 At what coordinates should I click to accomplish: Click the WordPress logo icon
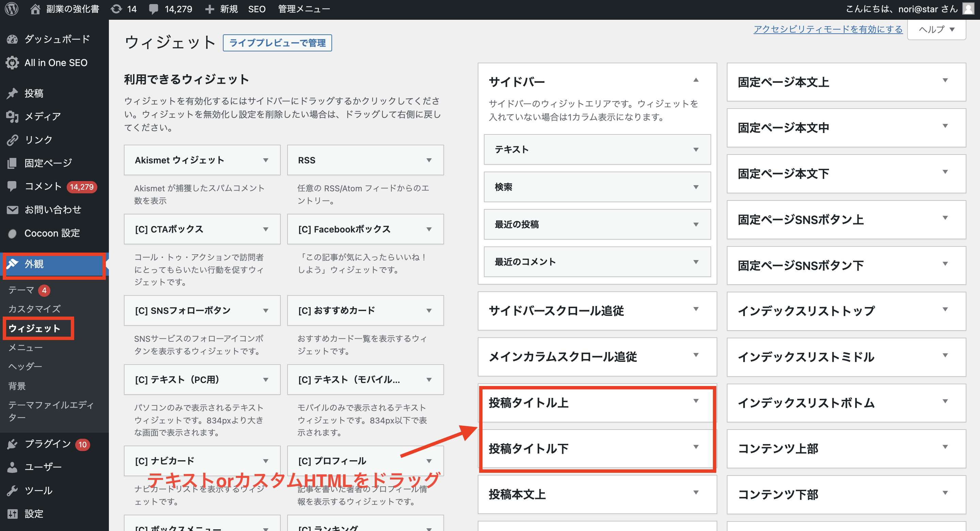pyautogui.click(x=12, y=9)
